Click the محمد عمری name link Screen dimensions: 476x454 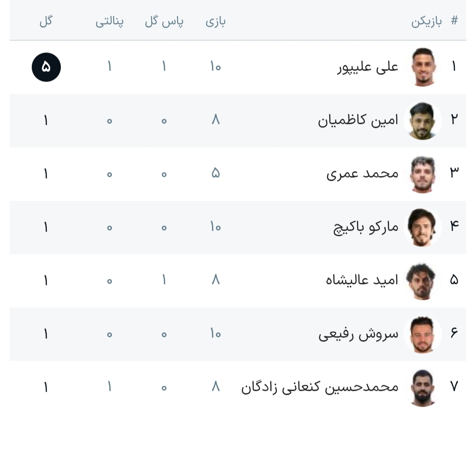(362, 174)
